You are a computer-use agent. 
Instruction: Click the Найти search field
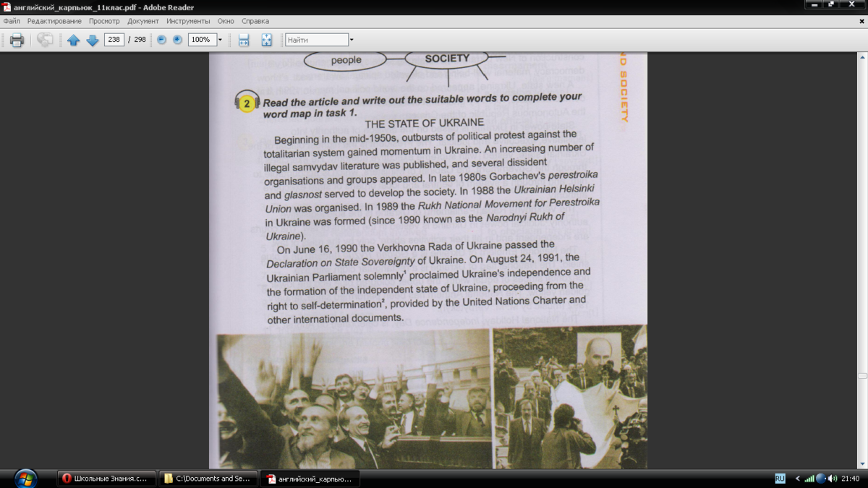tap(317, 40)
